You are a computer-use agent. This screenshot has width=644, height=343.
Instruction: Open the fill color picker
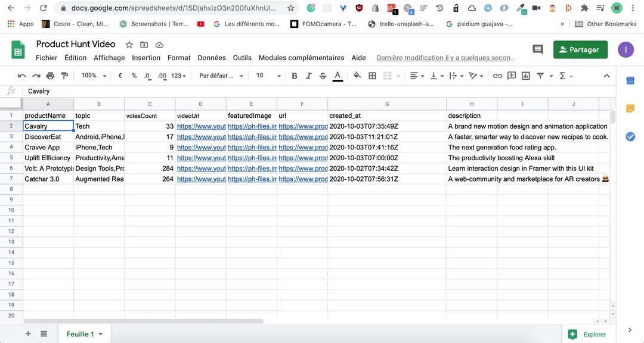coord(357,76)
